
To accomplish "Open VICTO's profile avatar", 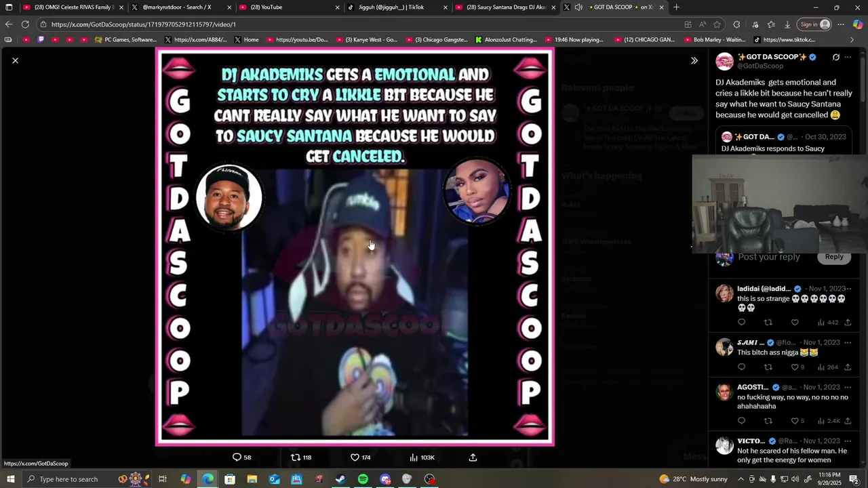I will pos(724,445).
